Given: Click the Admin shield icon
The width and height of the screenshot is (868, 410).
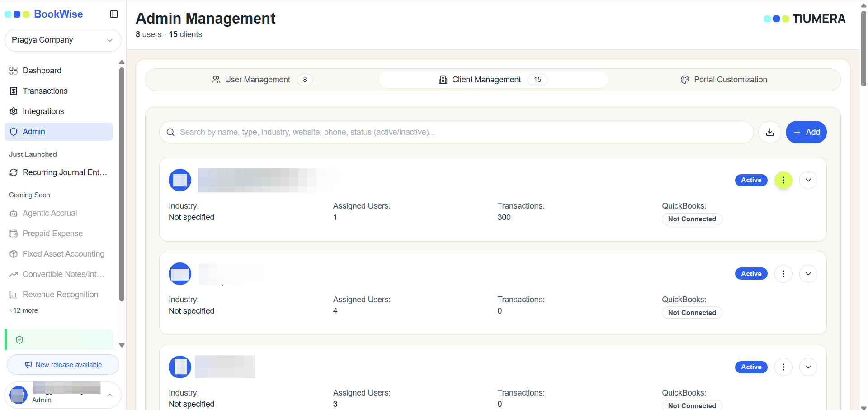Looking at the screenshot, I should point(14,132).
